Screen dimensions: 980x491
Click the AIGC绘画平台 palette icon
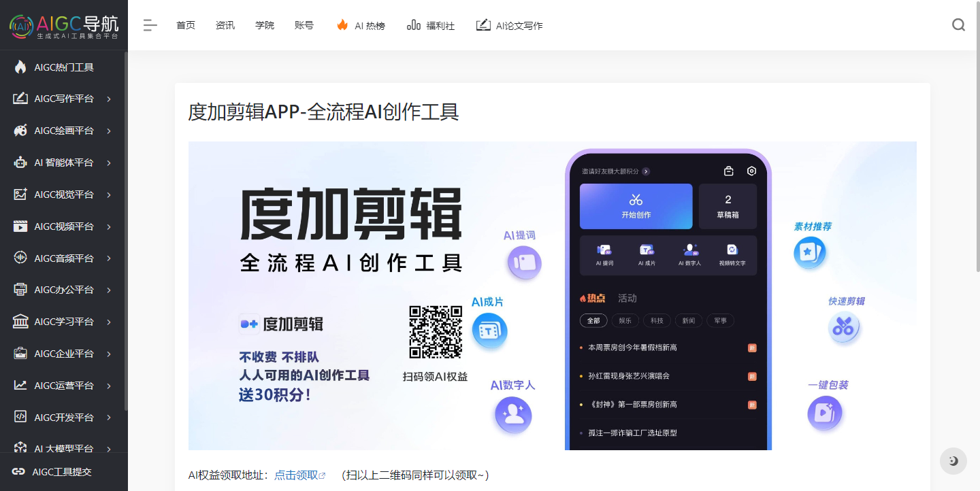pos(20,131)
